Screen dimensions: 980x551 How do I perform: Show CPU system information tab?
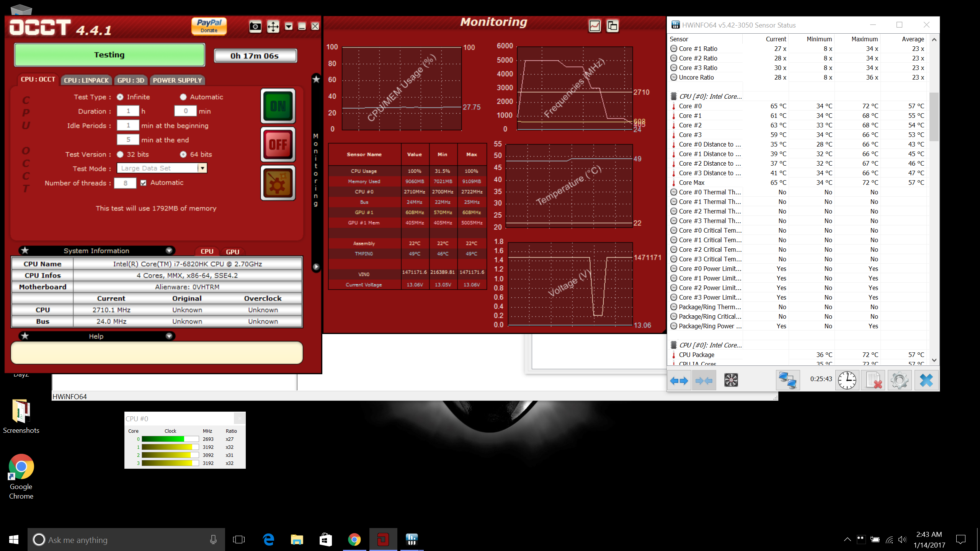point(207,251)
